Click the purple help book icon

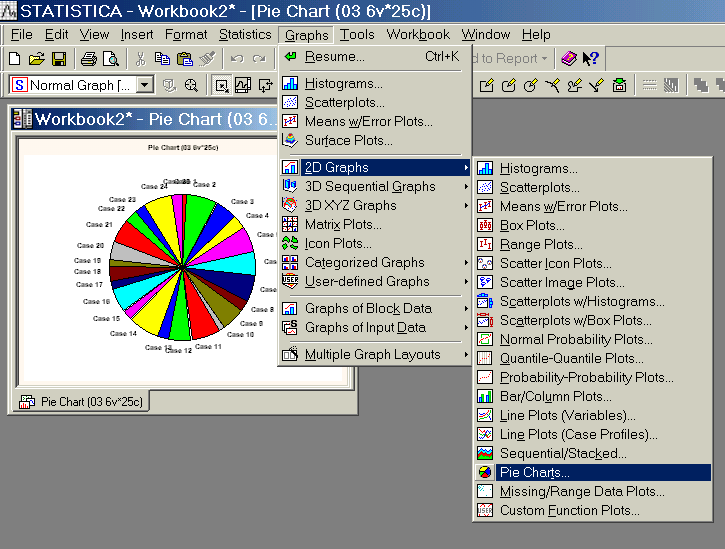click(569, 59)
